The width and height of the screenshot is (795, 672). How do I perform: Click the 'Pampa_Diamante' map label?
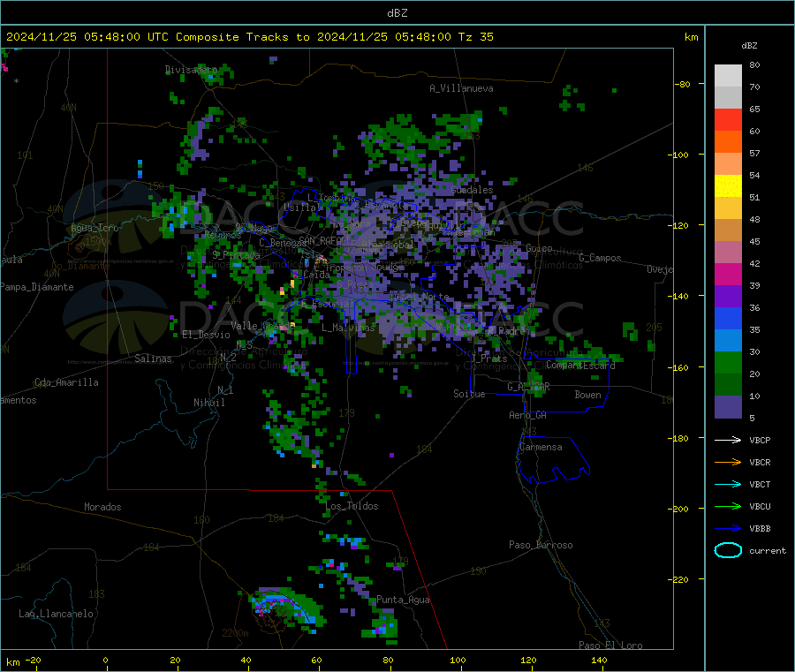click(37, 287)
